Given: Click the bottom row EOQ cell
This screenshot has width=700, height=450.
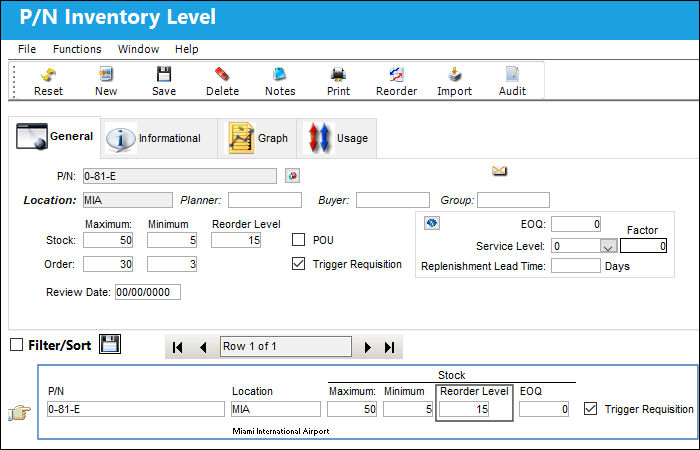Looking at the screenshot, I should coord(544,409).
